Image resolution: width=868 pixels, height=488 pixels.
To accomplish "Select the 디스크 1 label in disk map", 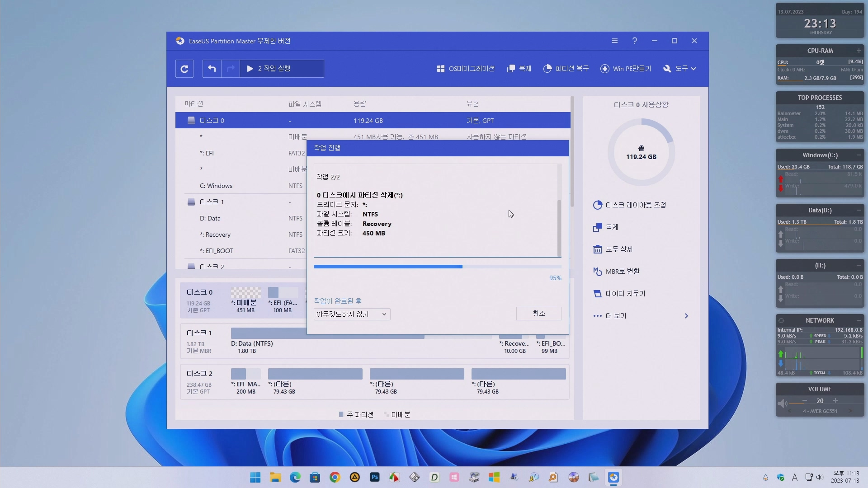I will coord(199,333).
